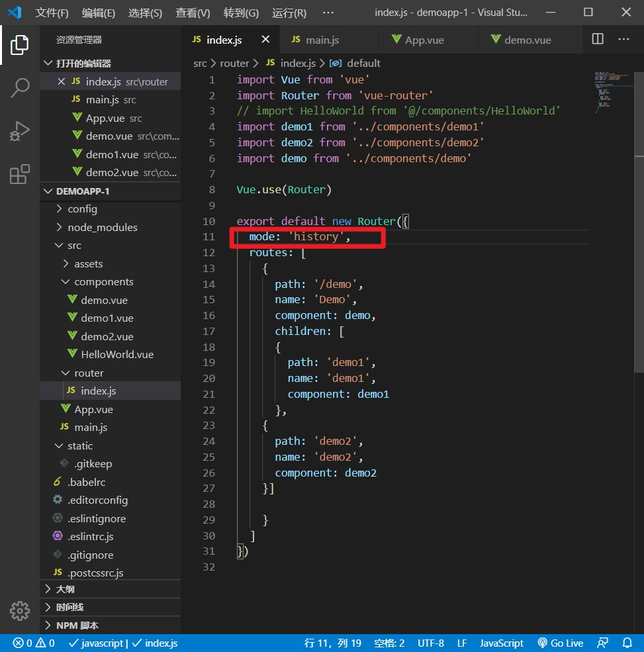
Task: Open the 文件(F) menu
Action: click(x=52, y=13)
